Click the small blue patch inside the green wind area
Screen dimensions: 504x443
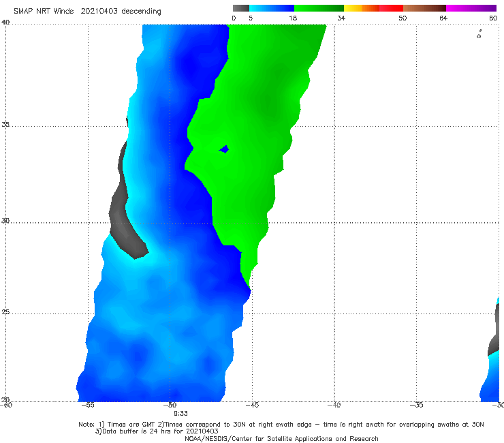(224, 149)
